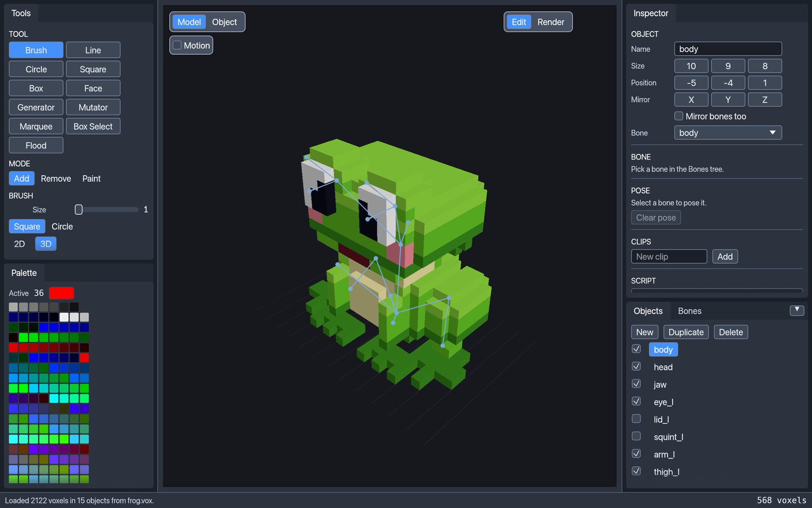Pick the white palette swatch
Viewport: 812px width, 508px height.
click(64, 317)
